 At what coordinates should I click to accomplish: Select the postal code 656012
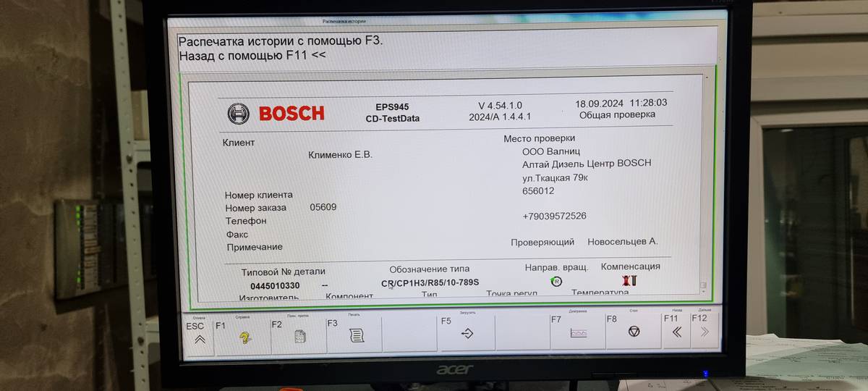(x=538, y=191)
